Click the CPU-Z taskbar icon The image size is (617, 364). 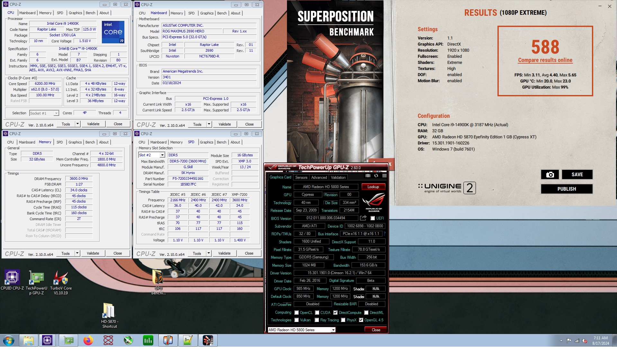point(47,340)
